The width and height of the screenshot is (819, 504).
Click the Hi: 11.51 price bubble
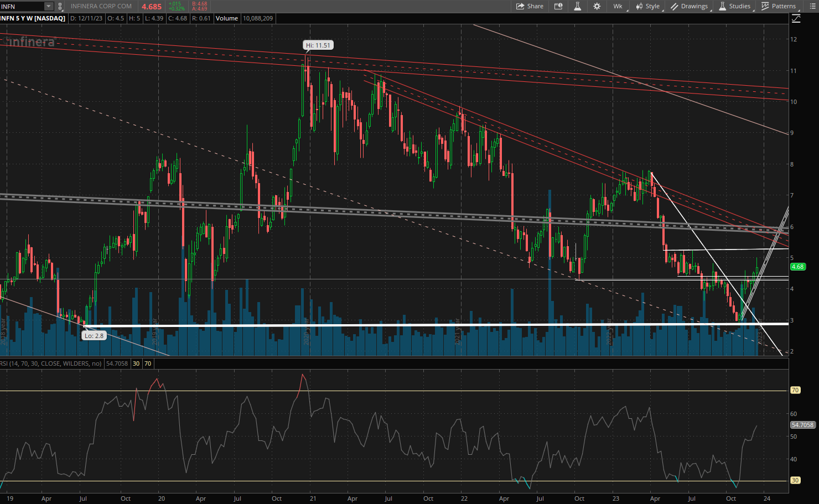click(318, 45)
